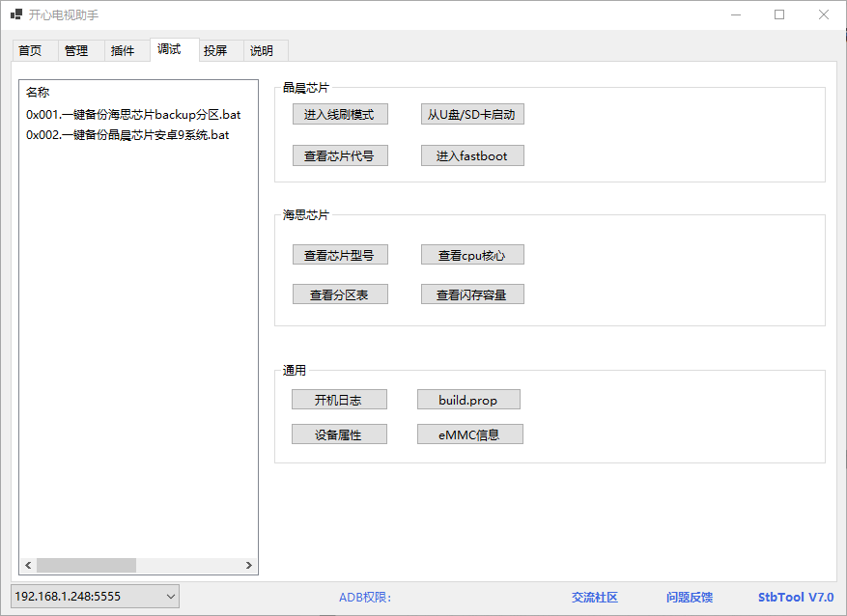Open the 交流社区 link
The width and height of the screenshot is (847, 616).
tap(595, 597)
